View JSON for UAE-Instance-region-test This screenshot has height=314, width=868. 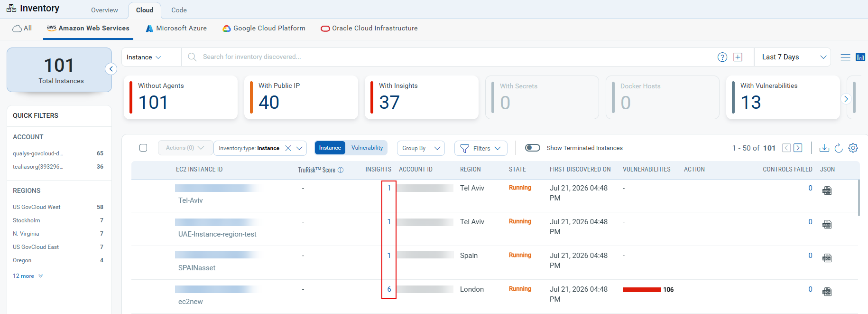[827, 224]
